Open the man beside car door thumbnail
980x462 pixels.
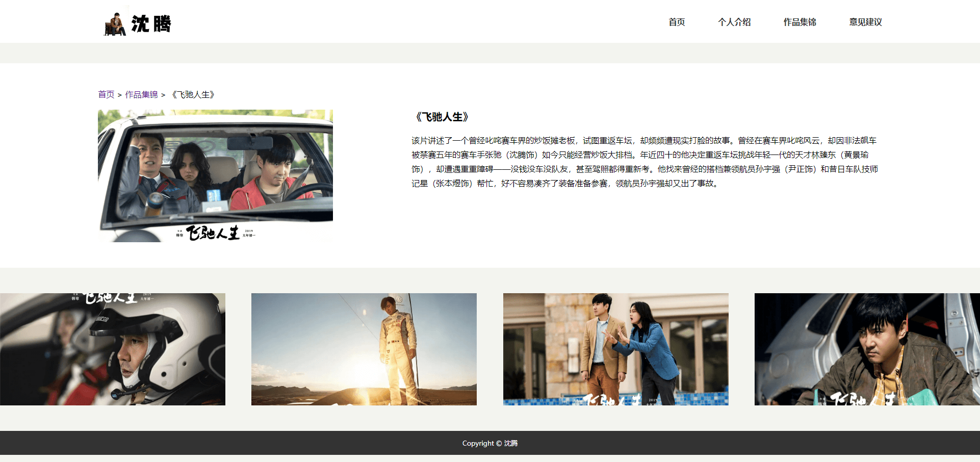[x=867, y=349]
